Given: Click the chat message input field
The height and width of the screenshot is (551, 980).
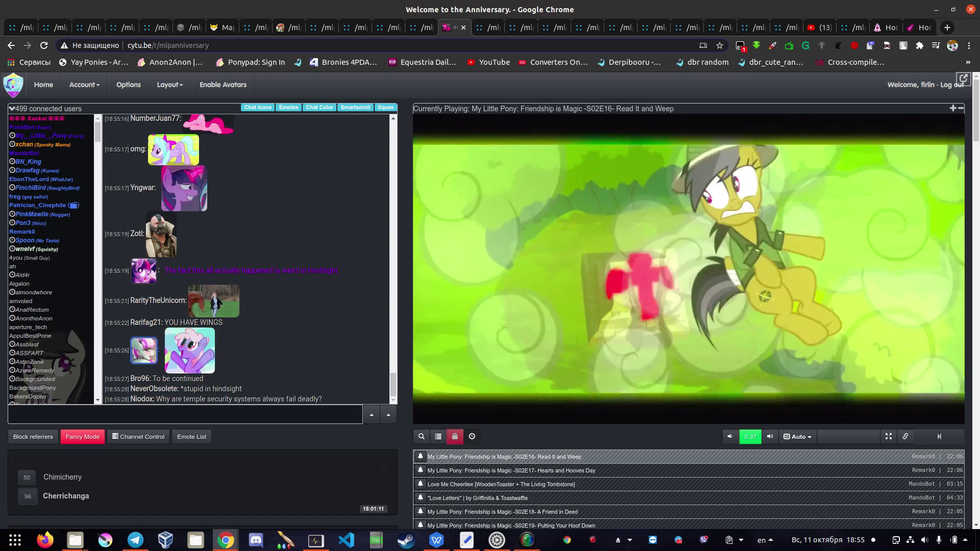Looking at the screenshot, I should (x=185, y=414).
